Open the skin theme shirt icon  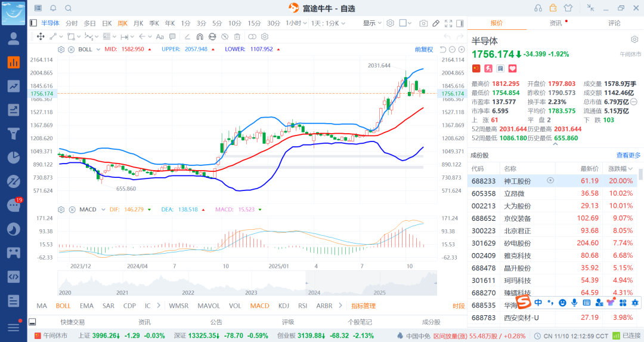pos(567,8)
